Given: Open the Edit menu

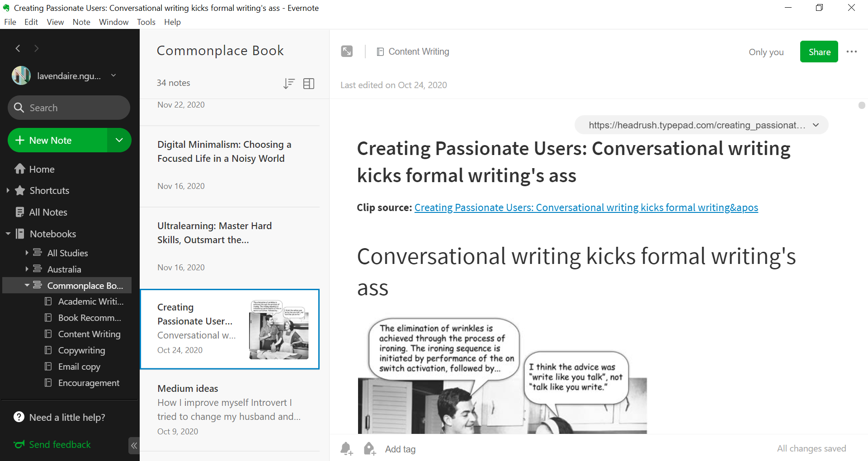Looking at the screenshot, I should [31, 22].
